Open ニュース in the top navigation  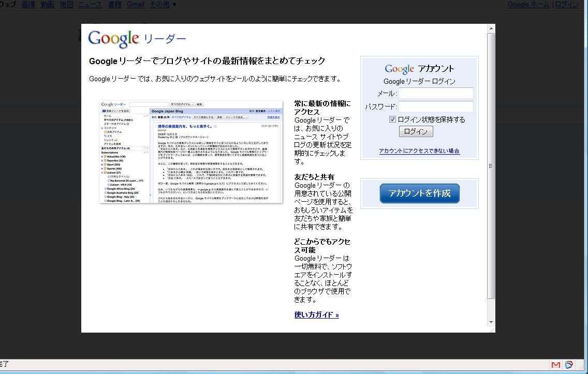(90, 5)
